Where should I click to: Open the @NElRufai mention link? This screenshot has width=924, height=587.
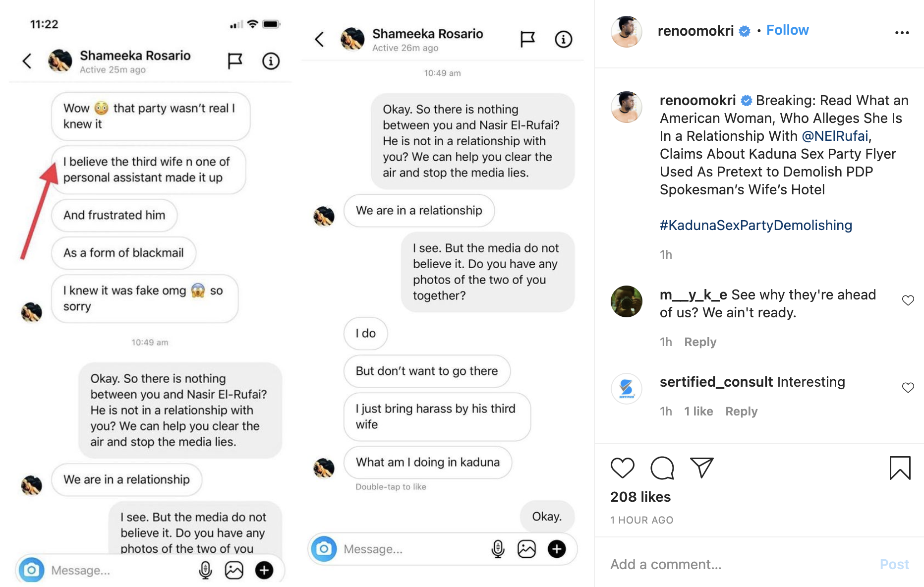tap(835, 136)
